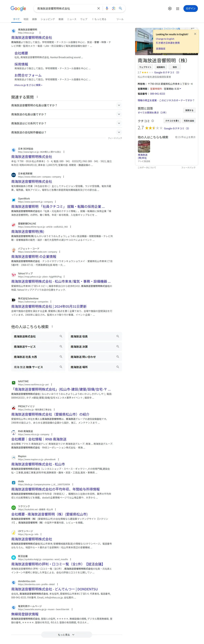Open options menu beside map.yahoo.co.jp result
This screenshot has width=204, height=644.
pyautogui.click(x=64, y=277)
